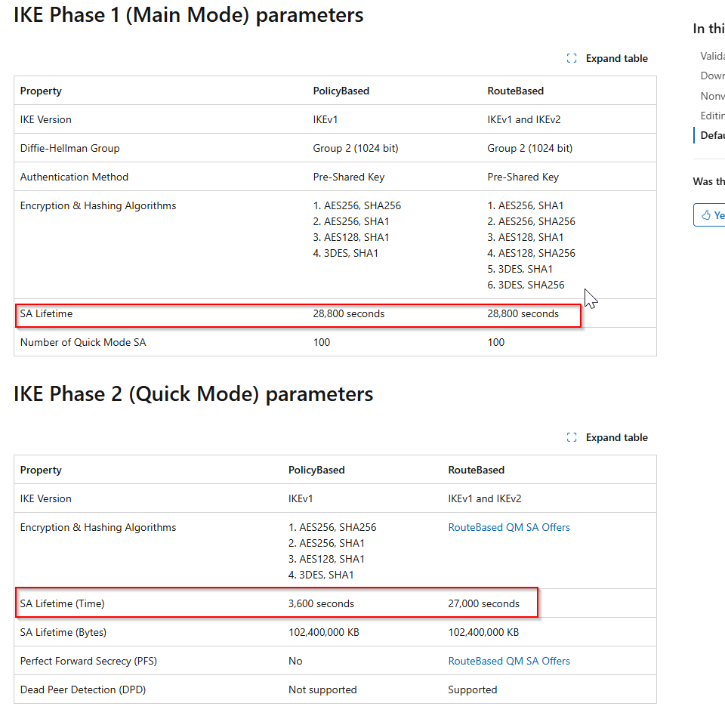Click the expand table icon above the Phase 1 table
725x728 pixels.
point(572,57)
